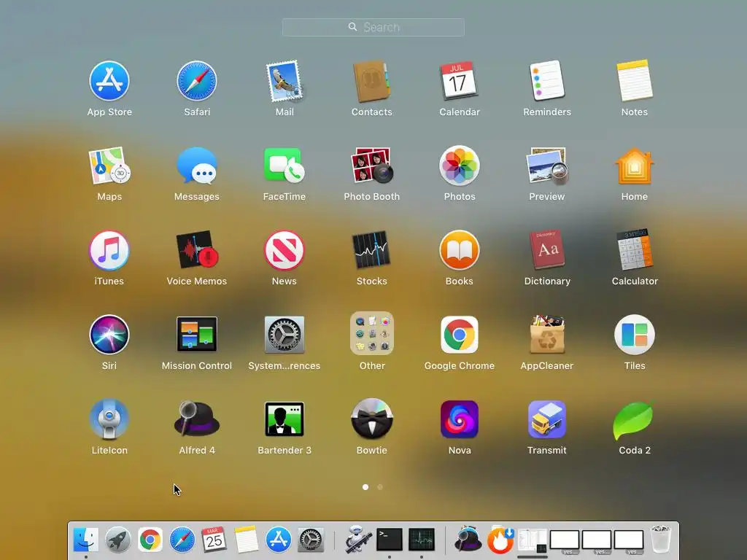Open AppCleaner
The width and height of the screenshot is (747, 560).
click(547, 335)
